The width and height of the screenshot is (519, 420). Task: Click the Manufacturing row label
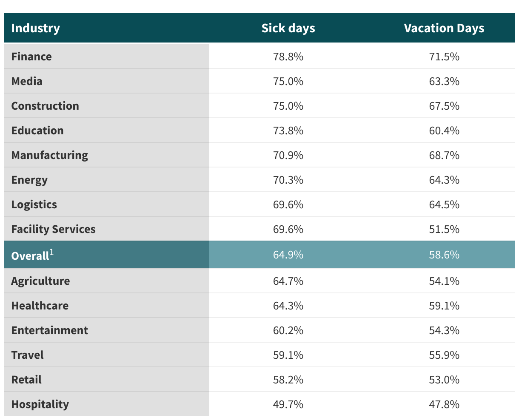tap(50, 155)
